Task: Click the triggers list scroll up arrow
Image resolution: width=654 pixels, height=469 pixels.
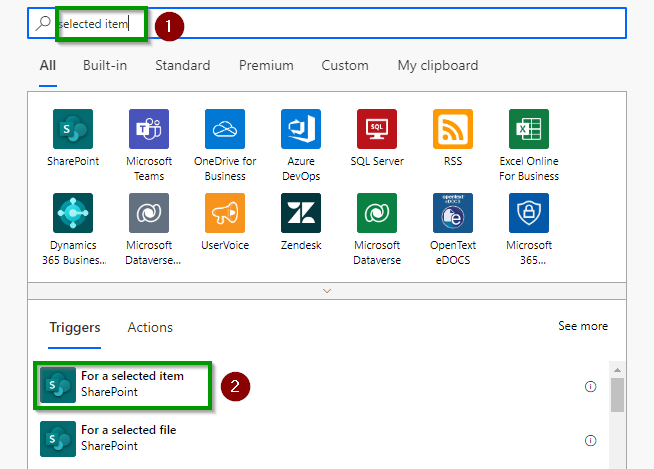Action: click(617, 370)
